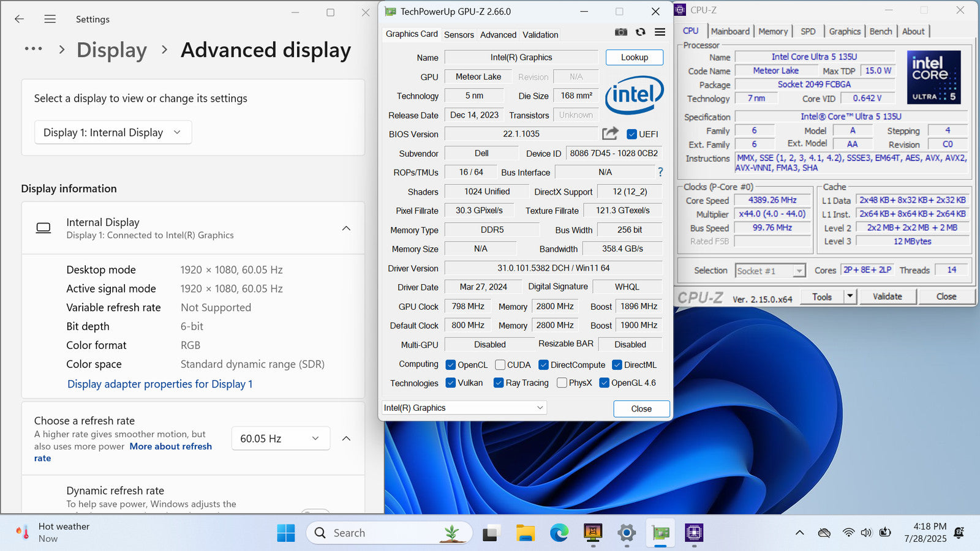Switch to the Sensors tab in GPU-Z
Image resolution: width=980 pixels, height=551 pixels.
459,35
